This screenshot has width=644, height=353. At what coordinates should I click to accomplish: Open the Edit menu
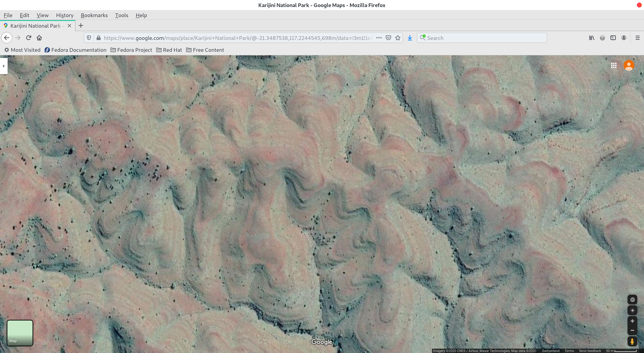(x=24, y=15)
